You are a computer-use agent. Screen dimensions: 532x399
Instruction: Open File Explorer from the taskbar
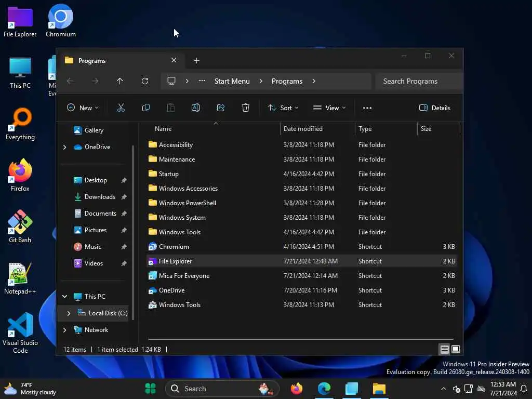[379, 389]
